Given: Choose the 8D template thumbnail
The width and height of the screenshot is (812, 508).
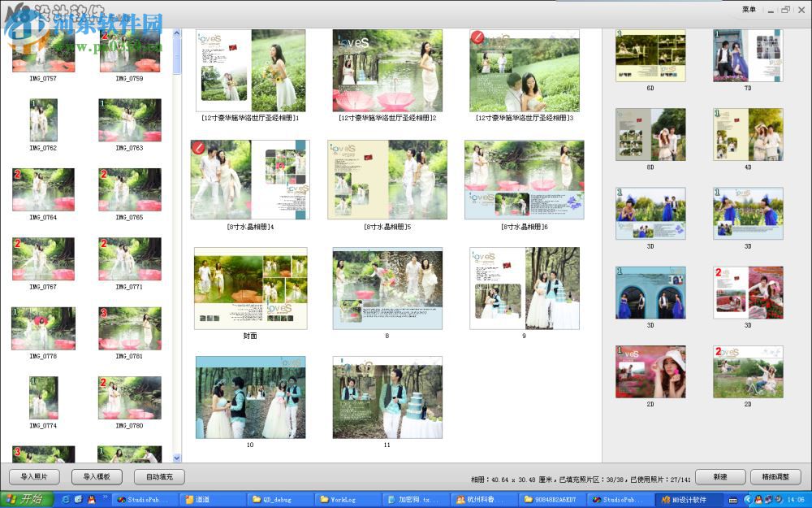Looking at the screenshot, I should [x=650, y=134].
